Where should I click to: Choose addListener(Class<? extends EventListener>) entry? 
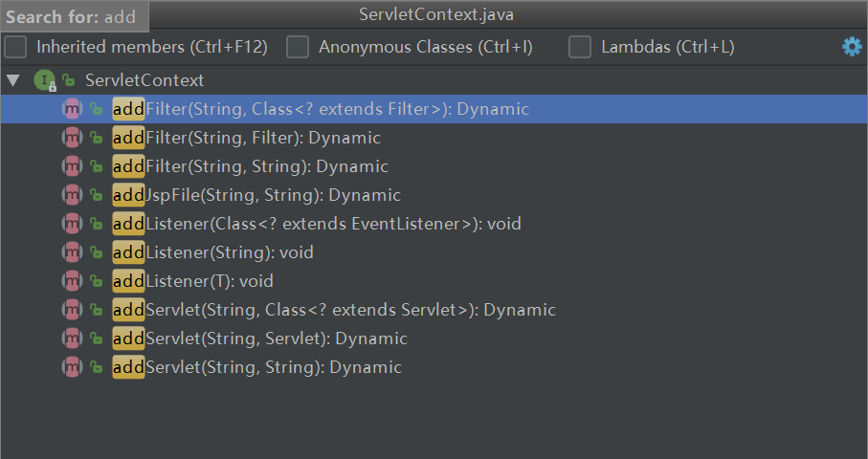click(x=317, y=224)
